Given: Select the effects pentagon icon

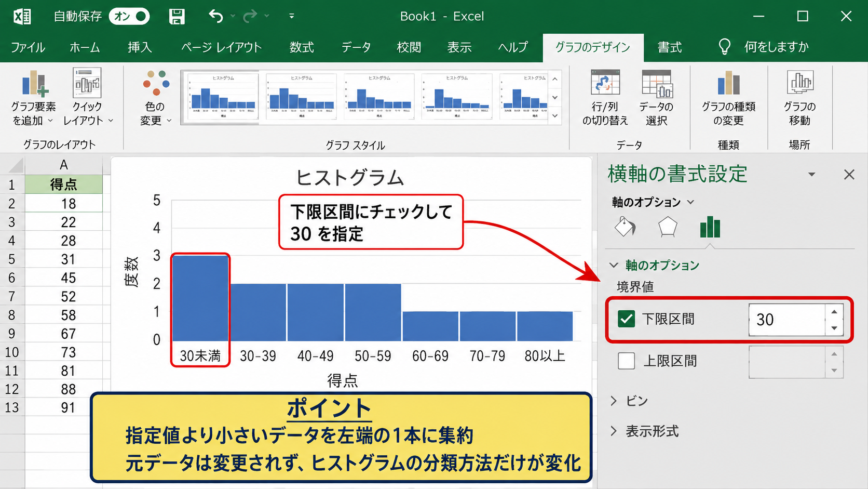Looking at the screenshot, I should (x=668, y=227).
